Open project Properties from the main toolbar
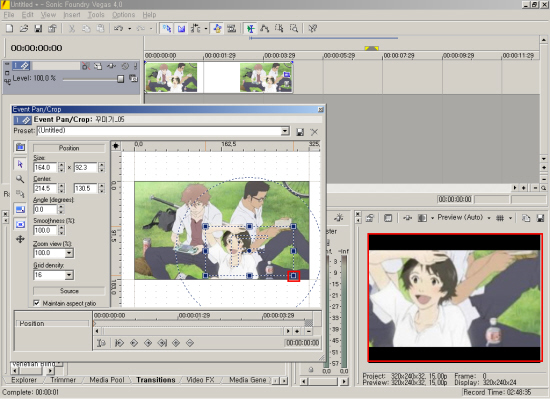Screen dimensions: 550x399 pyautogui.click(x=52, y=28)
